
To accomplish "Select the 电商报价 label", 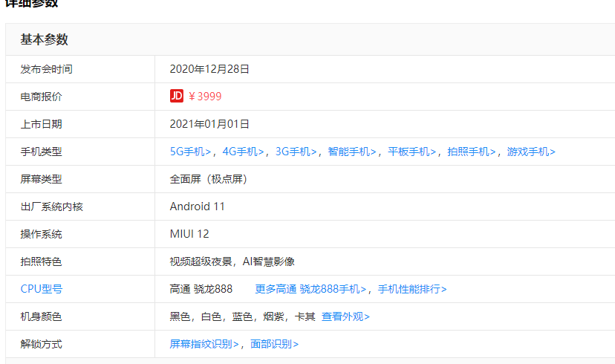I will click(x=41, y=97).
